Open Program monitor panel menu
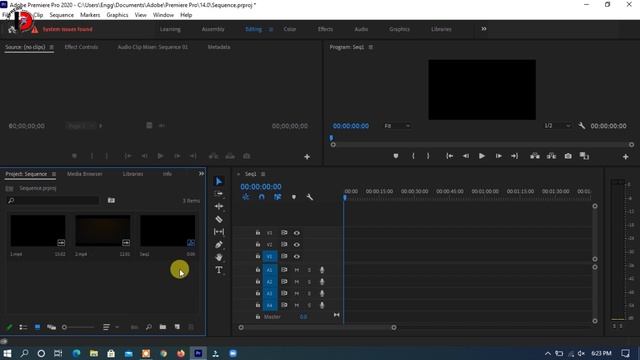The width and height of the screenshot is (640, 360). pos(371,47)
